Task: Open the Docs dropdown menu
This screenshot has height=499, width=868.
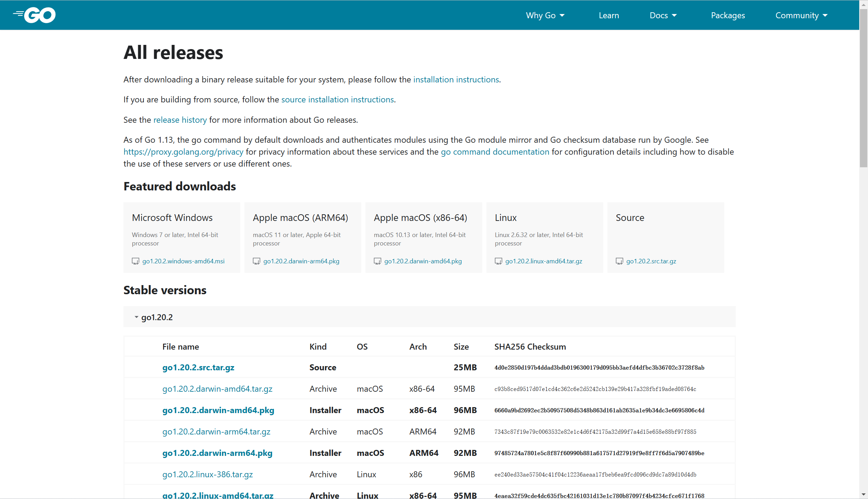Action: pos(663,15)
